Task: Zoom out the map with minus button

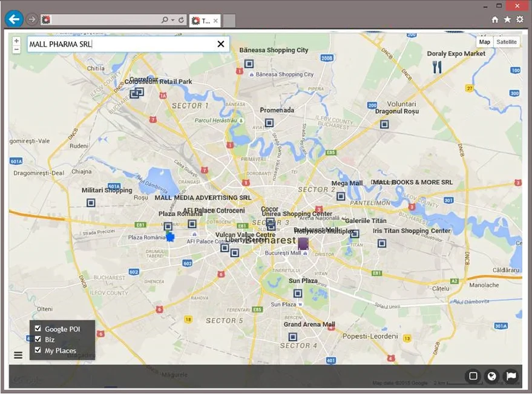Action: [16, 50]
